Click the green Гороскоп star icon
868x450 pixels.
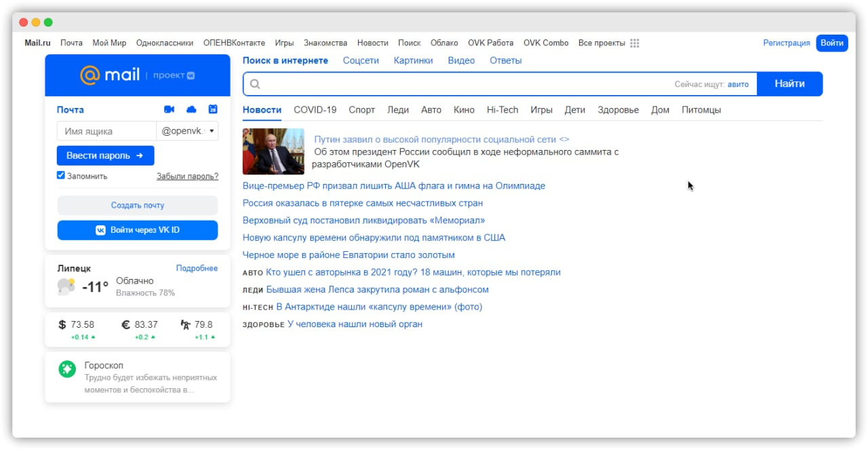(x=66, y=369)
